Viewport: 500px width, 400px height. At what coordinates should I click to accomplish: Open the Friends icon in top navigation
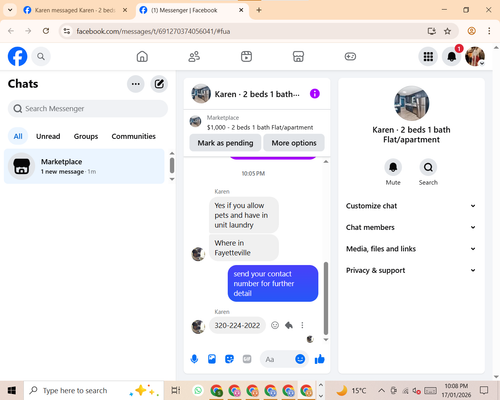[x=194, y=56]
